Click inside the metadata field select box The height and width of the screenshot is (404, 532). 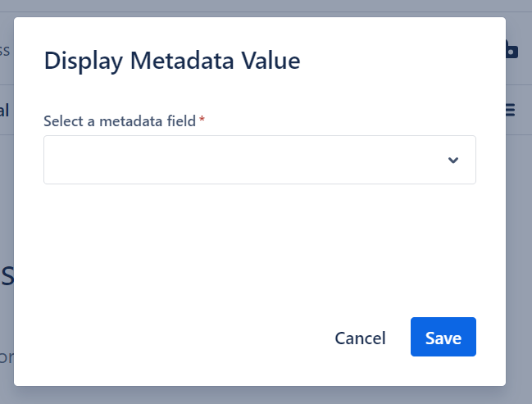[x=246, y=160]
